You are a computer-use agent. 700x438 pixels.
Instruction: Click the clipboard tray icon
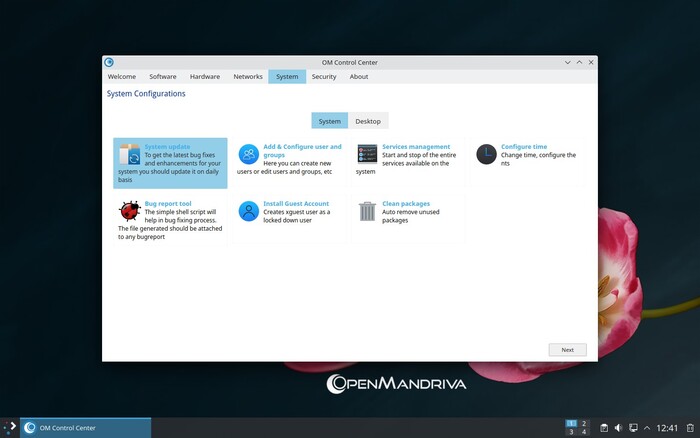point(604,428)
